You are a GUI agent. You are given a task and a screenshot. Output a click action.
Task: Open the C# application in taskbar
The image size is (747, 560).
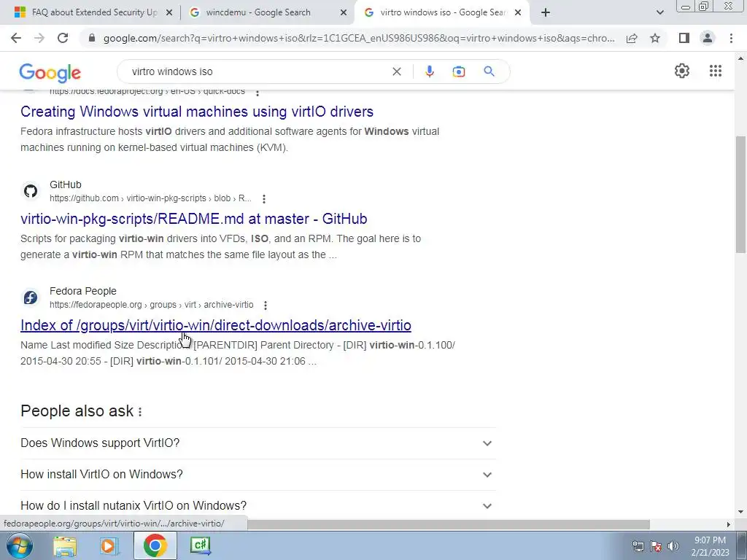pyautogui.click(x=201, y=546)
